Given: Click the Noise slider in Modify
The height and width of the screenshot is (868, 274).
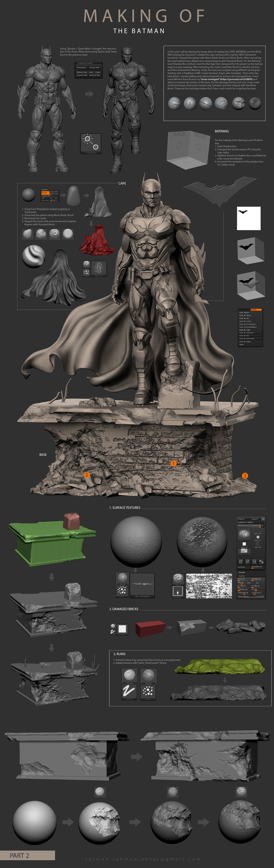Looking at the screenshot, I should 244,580.
